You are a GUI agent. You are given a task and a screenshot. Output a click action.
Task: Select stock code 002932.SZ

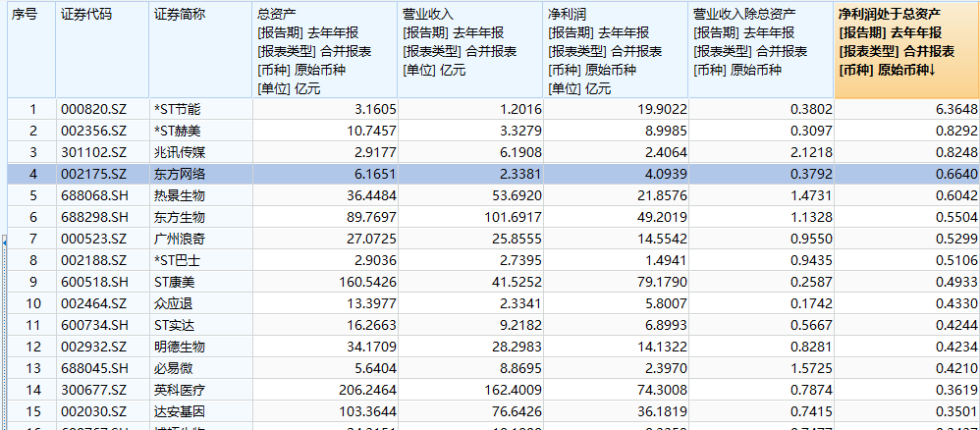93,347
